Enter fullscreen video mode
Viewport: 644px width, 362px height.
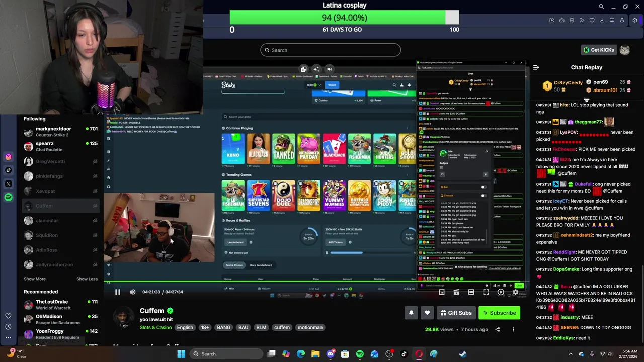(x=486, y=292)
